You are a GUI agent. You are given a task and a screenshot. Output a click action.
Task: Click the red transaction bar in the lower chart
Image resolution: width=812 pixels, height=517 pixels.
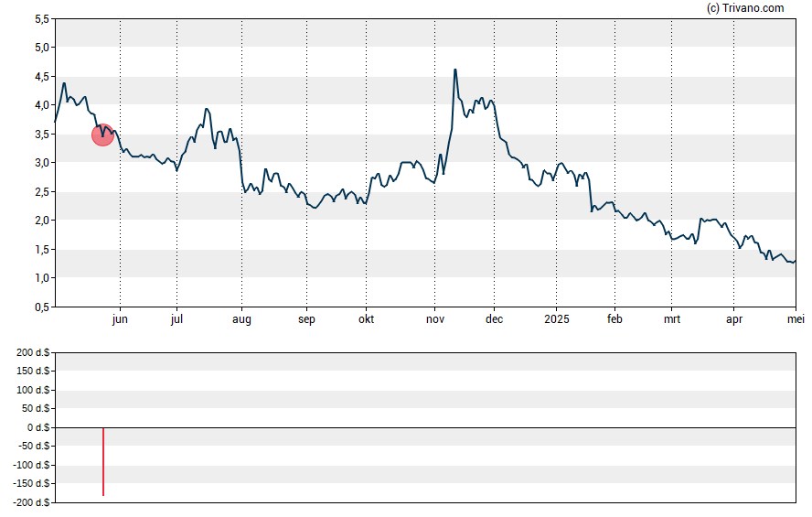click(103, 461)
